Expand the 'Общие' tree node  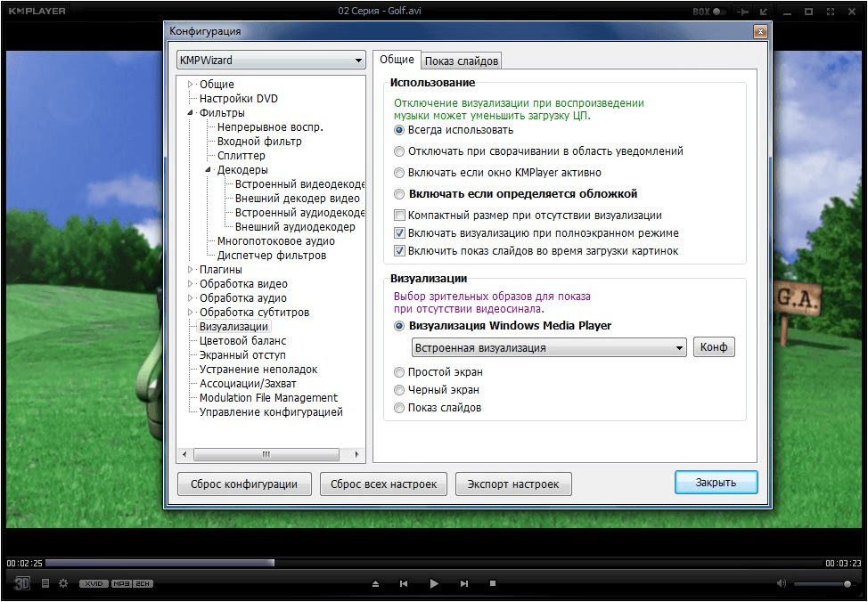[x=190, y=84]
